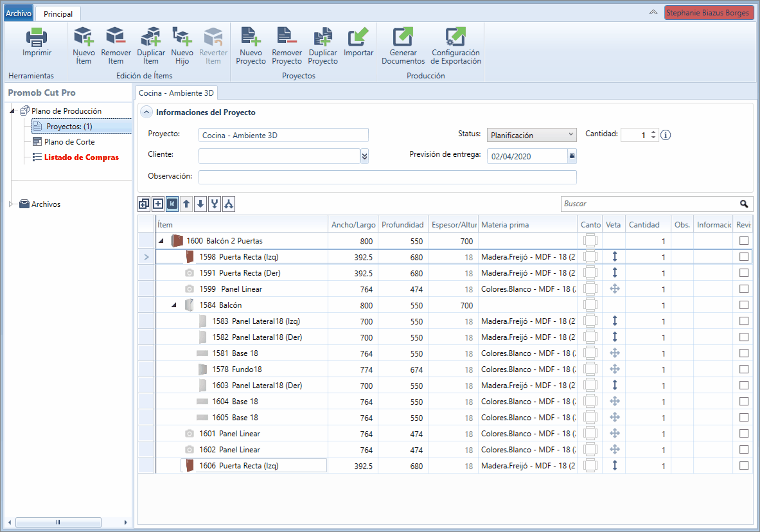
Task: Check the Revisado box for 1600 Balcón 2 Puertas
Action: 743,240
